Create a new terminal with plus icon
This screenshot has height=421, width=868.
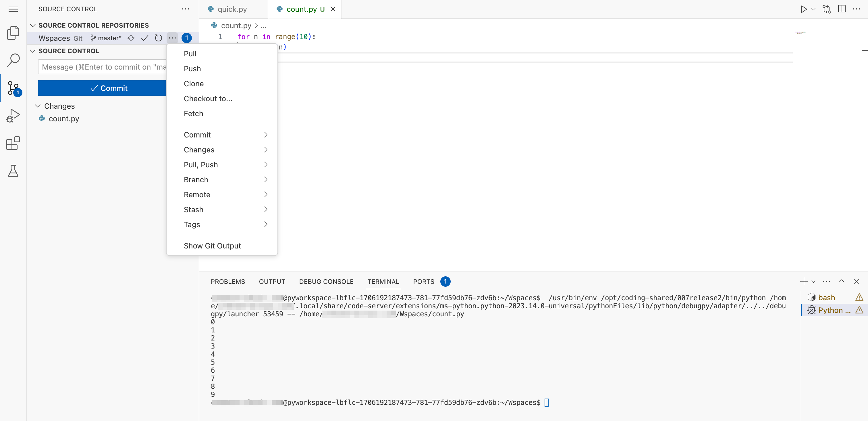[804, 281]
